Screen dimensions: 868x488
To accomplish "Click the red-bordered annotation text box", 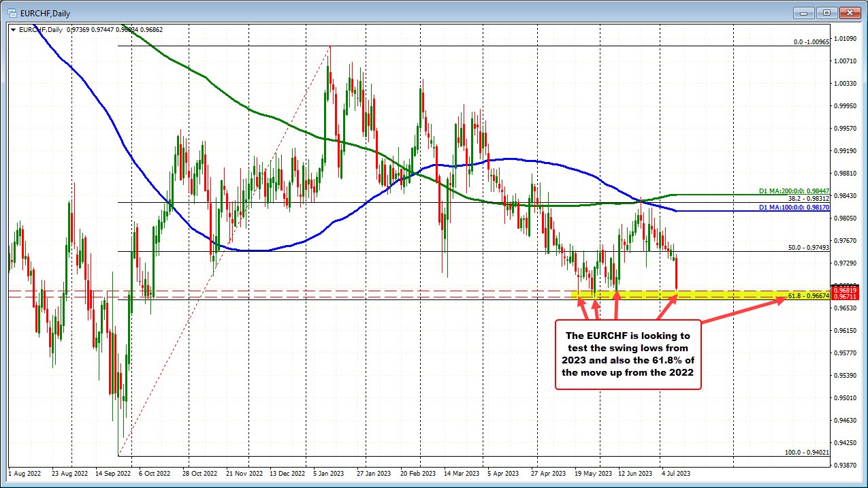I will [x=628, y=354].
